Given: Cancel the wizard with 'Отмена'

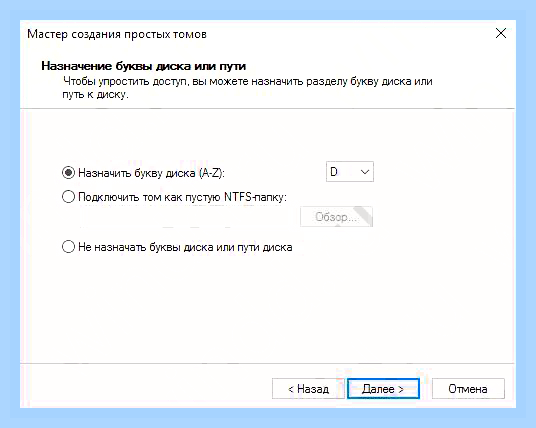Looking at the screenshot, I should (468, 389).
